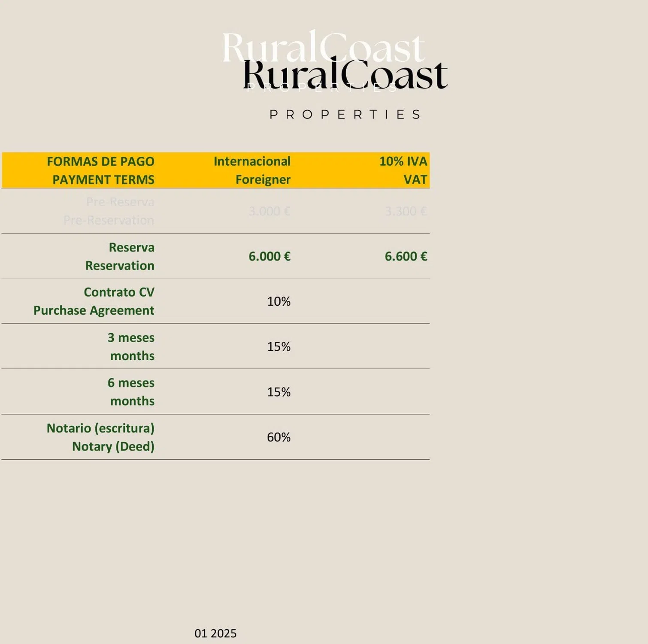Click the black PROPERTIES subtitle under the logo

click(x=345, y=115)
